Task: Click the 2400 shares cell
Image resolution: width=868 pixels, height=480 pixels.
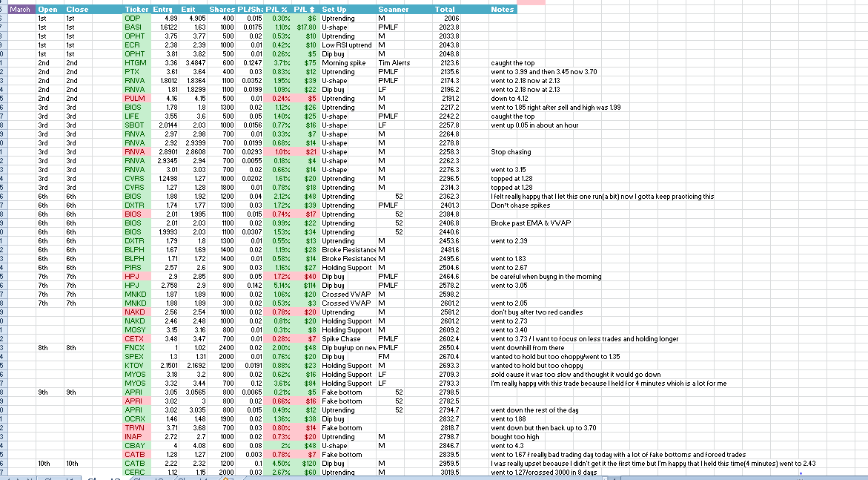Action: [x=222, y=347]
